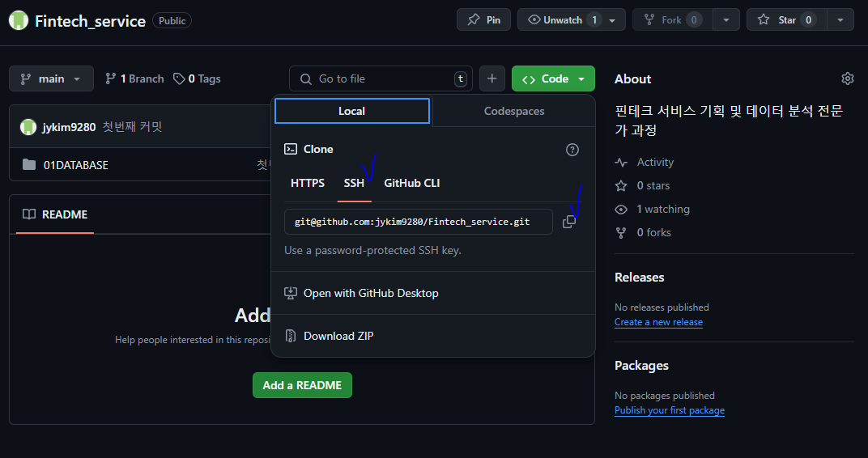The height and width of the screenshot is (458, 868).
Task: Open the main branch selector dropdown
Action: click(51, 78)
